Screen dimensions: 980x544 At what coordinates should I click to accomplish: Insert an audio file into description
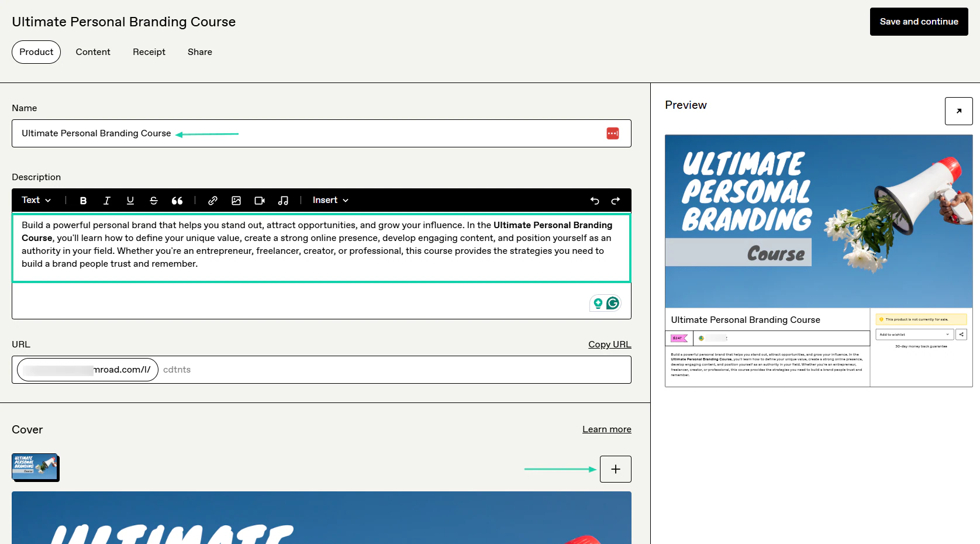[283, 201]
